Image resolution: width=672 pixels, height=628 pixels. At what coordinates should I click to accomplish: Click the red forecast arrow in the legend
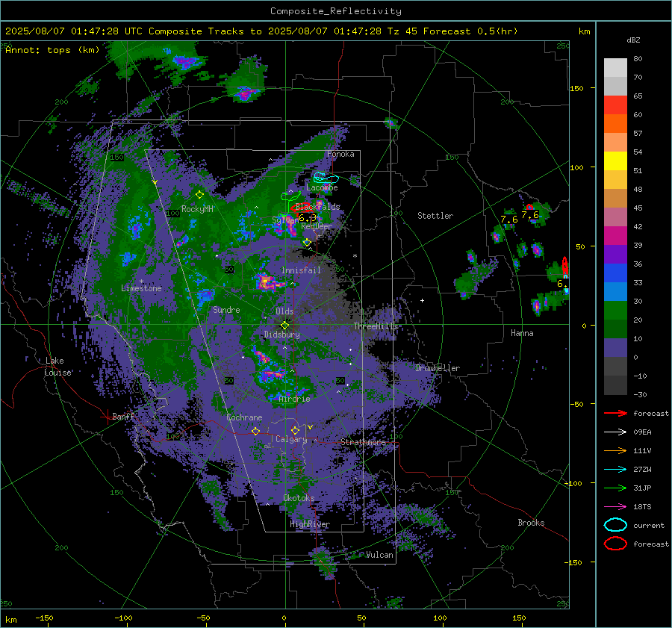pyautogui.click(x=615, y=413)
